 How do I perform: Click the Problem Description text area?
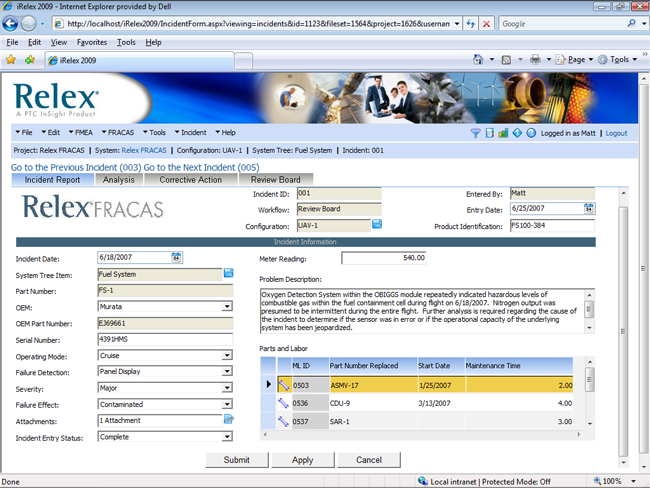pyautogui.click(x=422, y=311)
